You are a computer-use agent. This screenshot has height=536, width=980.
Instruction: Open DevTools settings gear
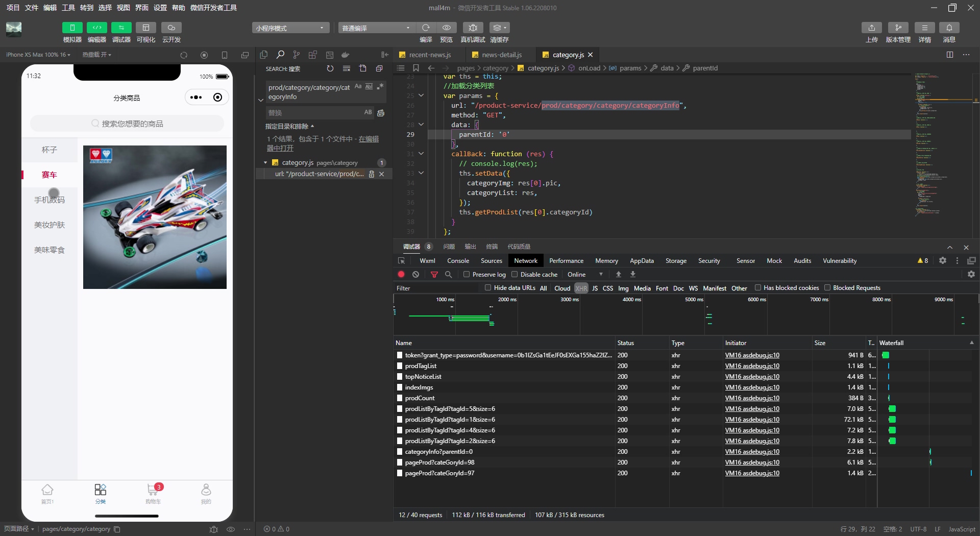coord(943,260)
